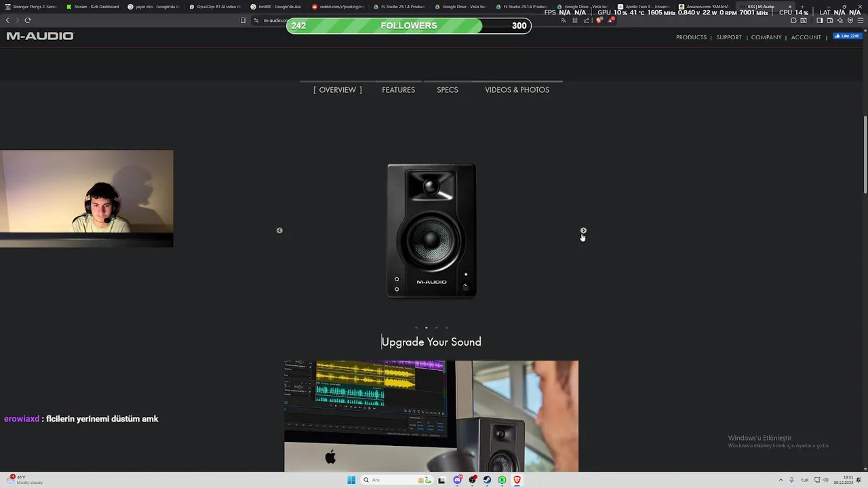This screenshot has height=488, width=868.
Task: Select the second carousel dot indicator
Action: (x=426, y=327)
